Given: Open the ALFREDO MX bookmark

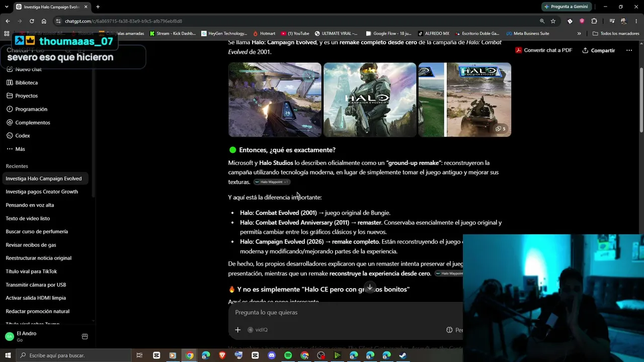Looking at the screenshot, I should coord(434,34).
